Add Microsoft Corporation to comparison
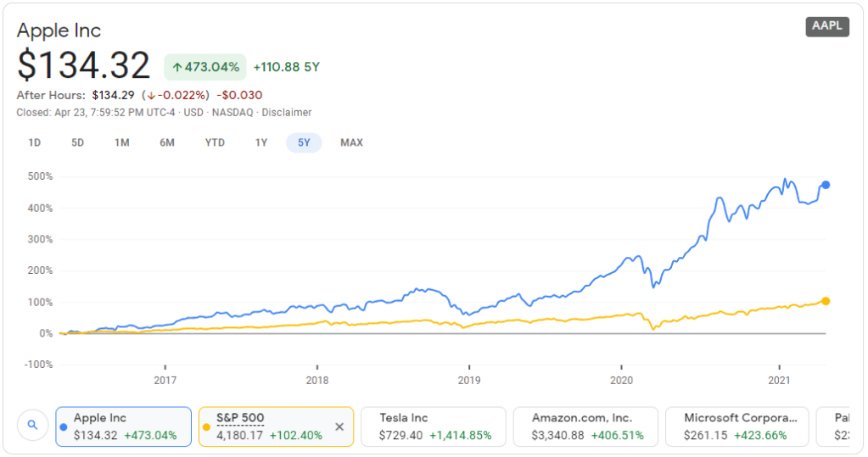 [x=737, y=426]
